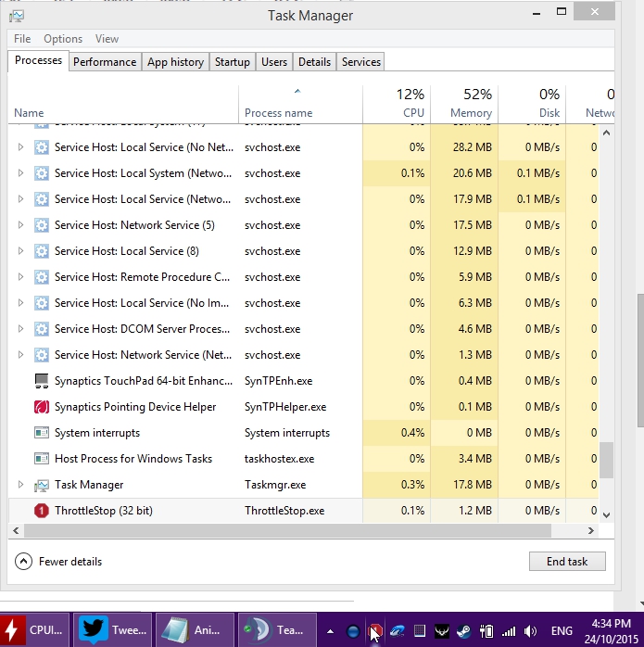Click the Service Host: DCOM Server Process gear icon
The width and height of the screenshot is (644, 647).
coord(42,329)
